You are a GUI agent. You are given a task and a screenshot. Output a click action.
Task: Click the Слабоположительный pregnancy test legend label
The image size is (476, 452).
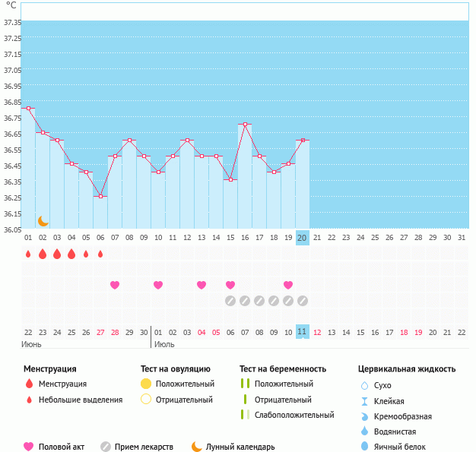[294, 415]
